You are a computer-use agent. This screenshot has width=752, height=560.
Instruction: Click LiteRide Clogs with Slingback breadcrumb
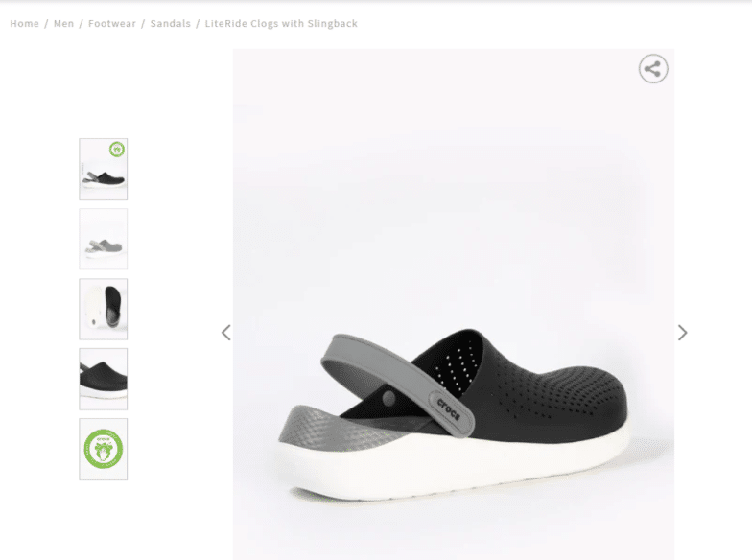click(281, 23)
